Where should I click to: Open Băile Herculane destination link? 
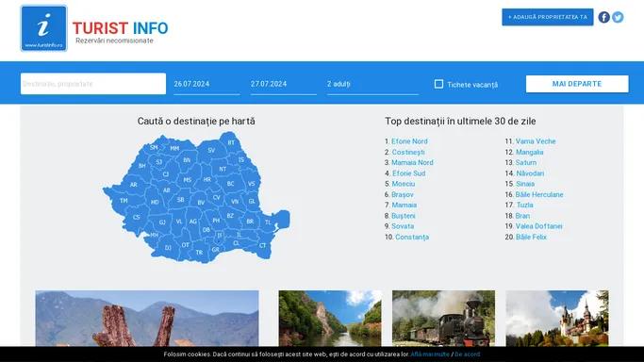tap(539, 194)
